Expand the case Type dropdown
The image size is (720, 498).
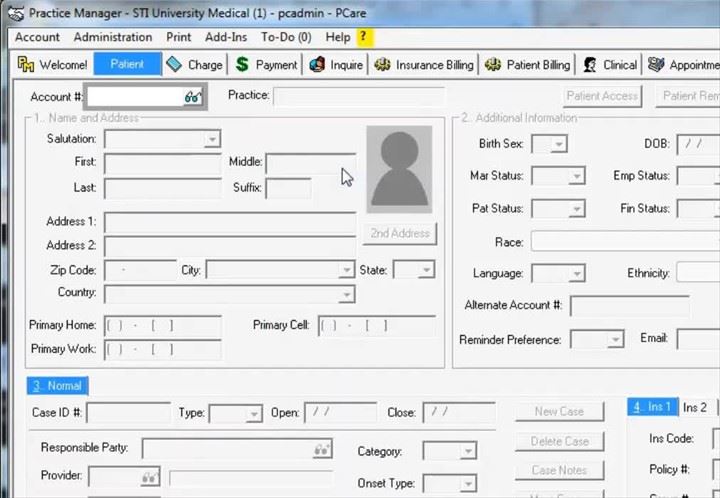(x=253, y=414)
